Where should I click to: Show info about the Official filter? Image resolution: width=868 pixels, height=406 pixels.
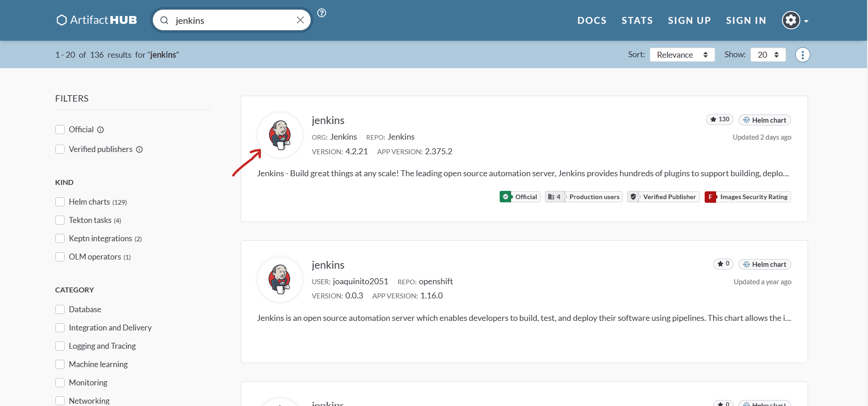point(101,130)
